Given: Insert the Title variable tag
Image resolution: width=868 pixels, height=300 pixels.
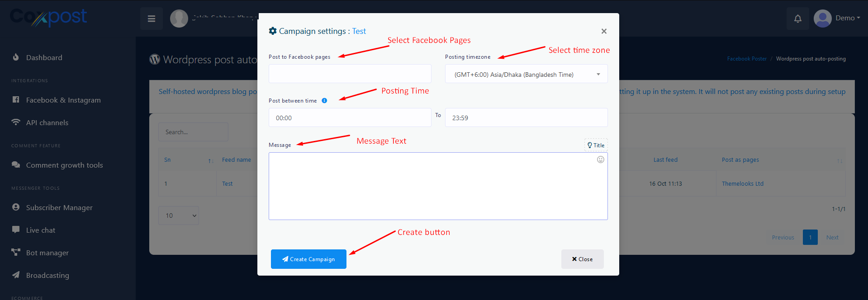Looking at the screenshot, I should coord(596,145).
